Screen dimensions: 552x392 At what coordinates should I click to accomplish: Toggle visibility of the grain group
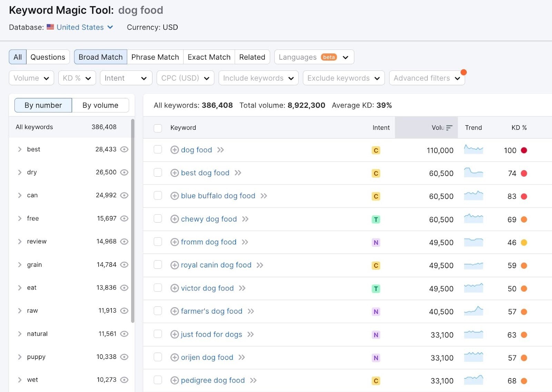tap(124, 265)
